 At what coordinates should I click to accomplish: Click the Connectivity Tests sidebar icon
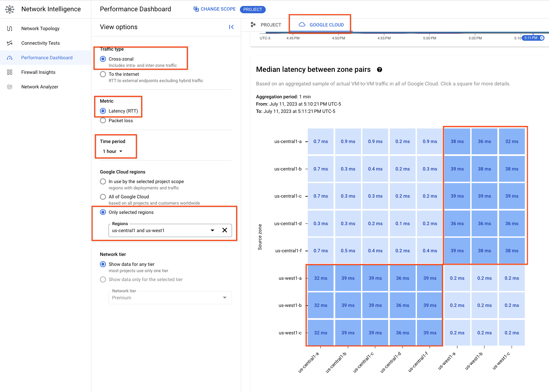click(x=10, y=43)
